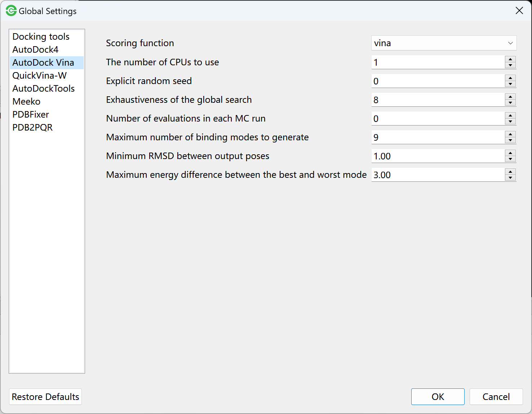Decrease minimum RMSD between output poses
This screenshot has height=414, width=532.
[510, 159]
